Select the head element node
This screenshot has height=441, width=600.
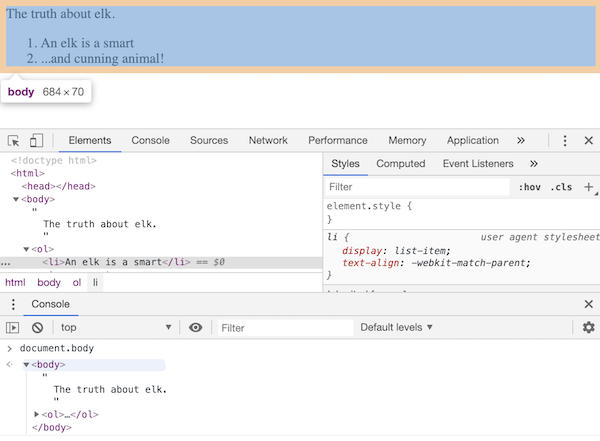point(59,186)
